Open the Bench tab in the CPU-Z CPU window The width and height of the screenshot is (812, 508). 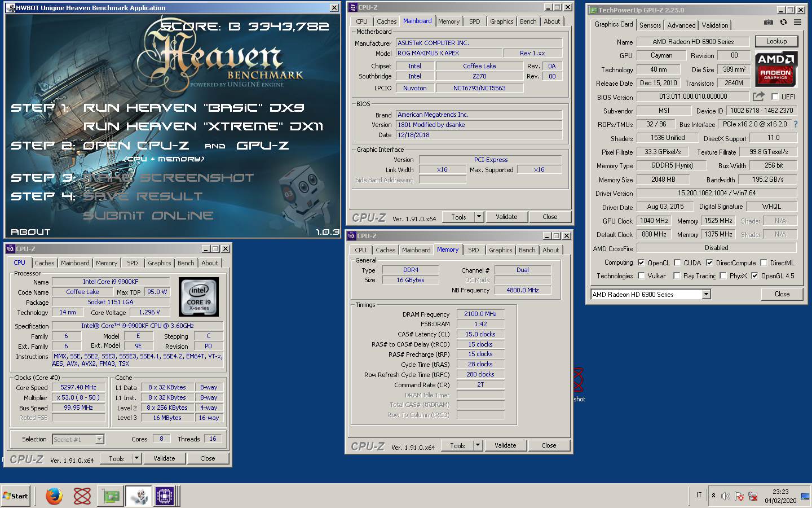tap(186, 263)
